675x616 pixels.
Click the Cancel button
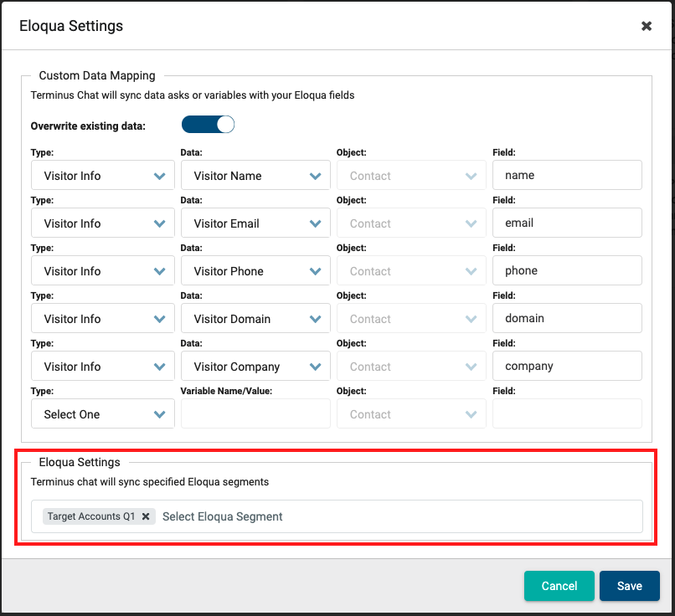point(559,586)
